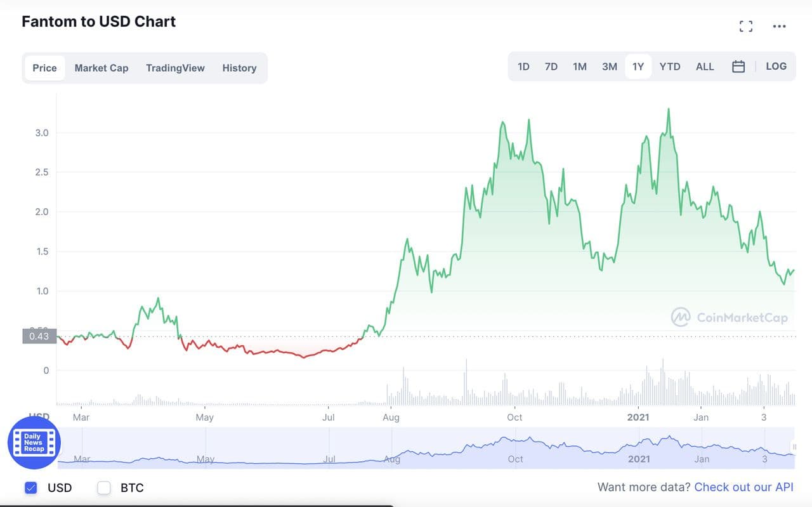Screen dimensions: 812x507
Task: Uncheck the USD checkbox
Action: [31, 488]
